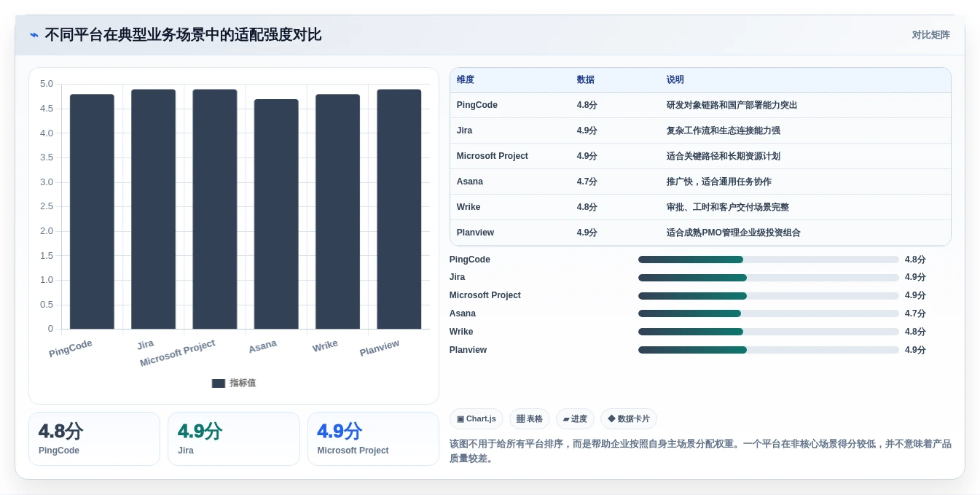
Task: Click 复杂工作流和生态连接能力强 description
Action: click(x=723, y=130)
